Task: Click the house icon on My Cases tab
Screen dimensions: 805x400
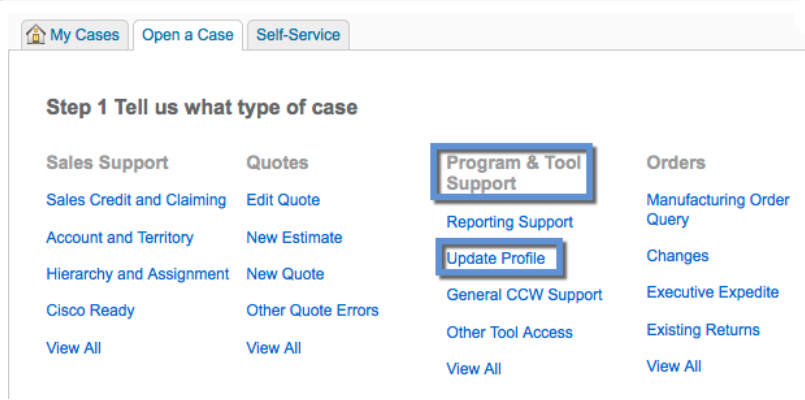Action: [x=35, y=35]
